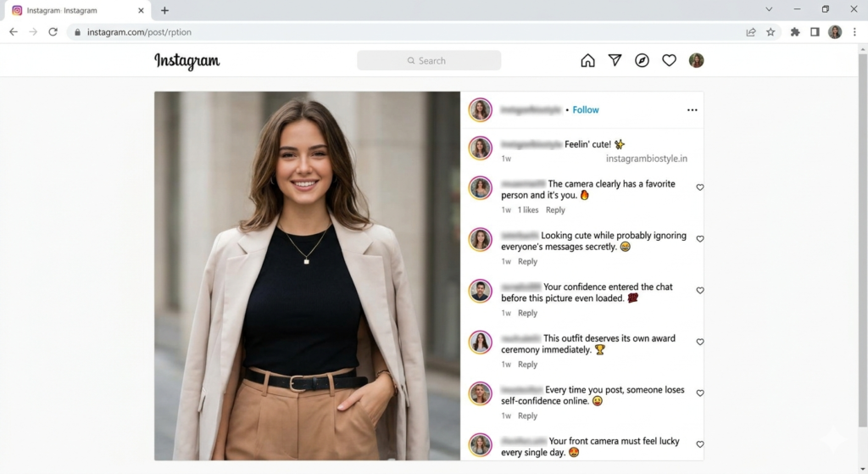This screenshot has width=868, height=474.
Task: Reply to the 'Looking cute while probably ignoring' comment
Action: (x=527, y=261)
